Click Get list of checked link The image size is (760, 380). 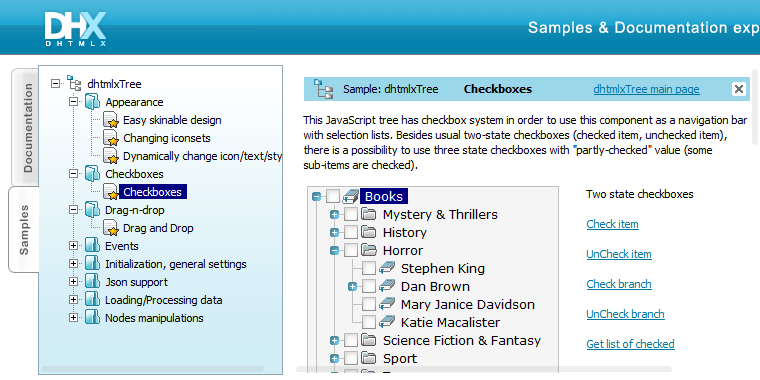[631, 344]
